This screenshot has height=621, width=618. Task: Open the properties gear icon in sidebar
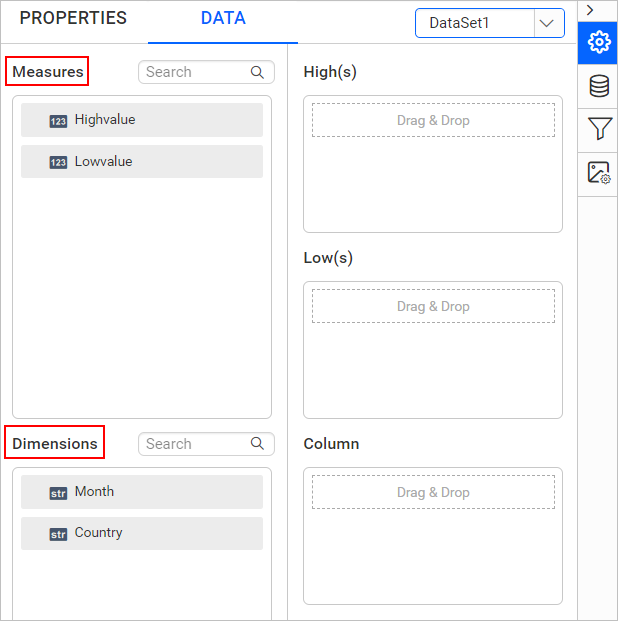point(599,42)
